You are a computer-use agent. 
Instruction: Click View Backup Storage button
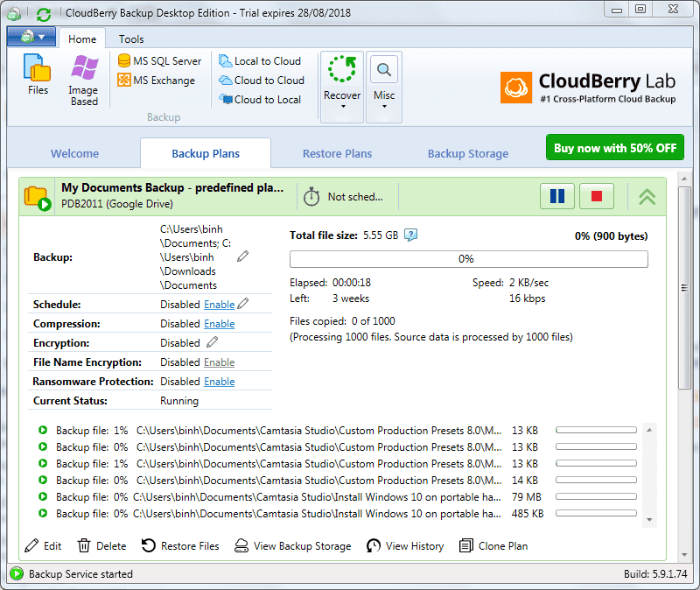pyautogui.click(x=293, y=545)
